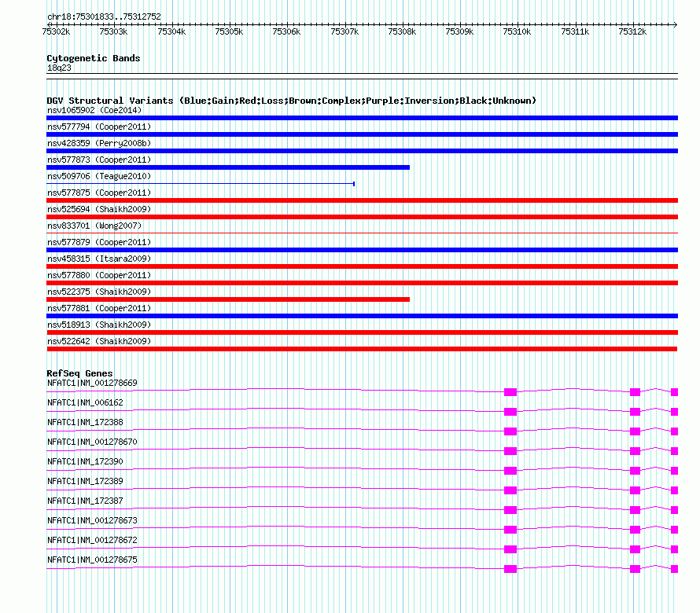Click the chr18:75301833..75312752 coordinate text

[104, 17]
